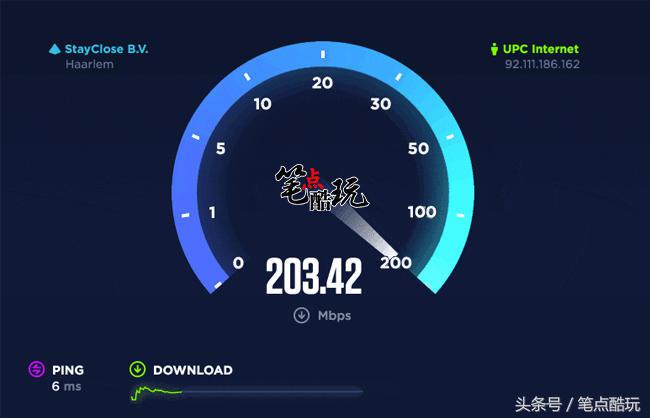This screenshot has height=418, width=650.
Task: Click the Haarlem server location text
Action: point(89,64)
